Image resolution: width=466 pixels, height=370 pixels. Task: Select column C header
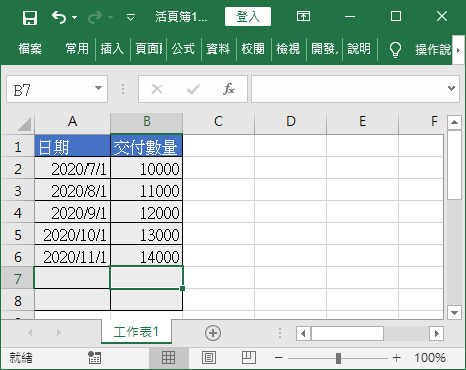pyautogui.click(x=219, y=122)
